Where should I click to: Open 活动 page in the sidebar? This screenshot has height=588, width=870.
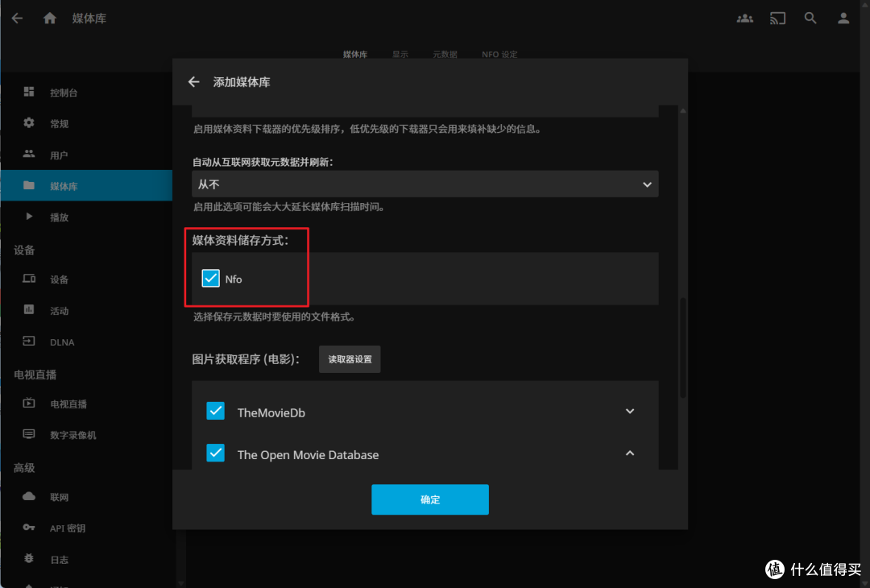86,311
